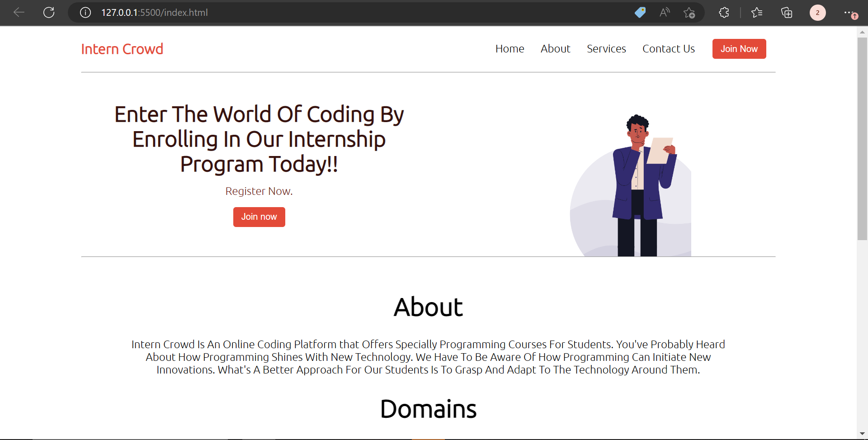This screenshot has width=868, height=440.
Task: Open the Services nav link
Action: [x=606, y=49]
